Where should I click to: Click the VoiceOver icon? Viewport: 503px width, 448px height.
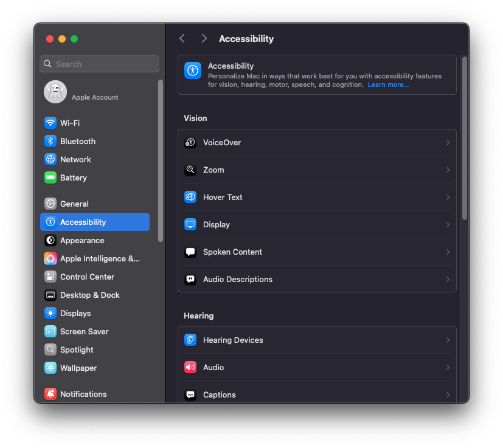coord(190,142)
